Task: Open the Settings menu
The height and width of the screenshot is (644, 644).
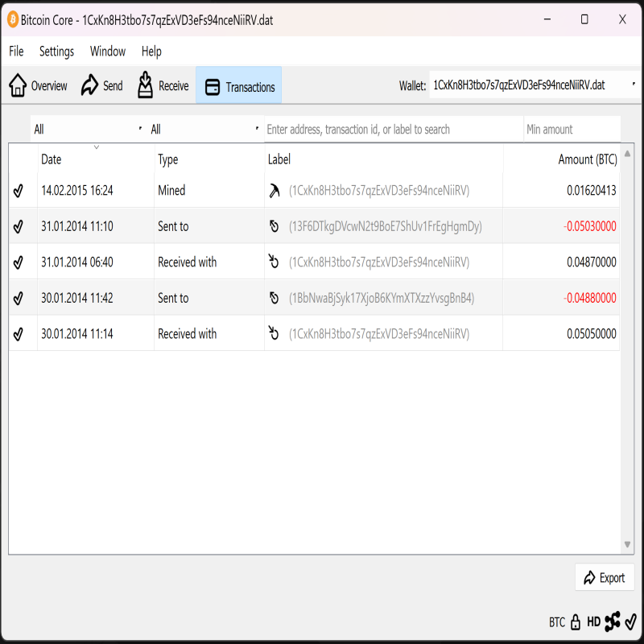Action: pos(56,52)
